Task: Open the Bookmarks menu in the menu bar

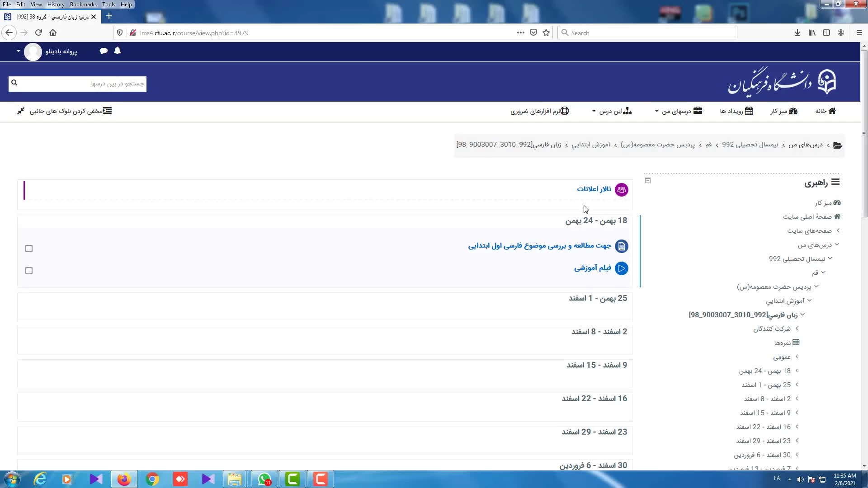Action: (x=83, y=5)
